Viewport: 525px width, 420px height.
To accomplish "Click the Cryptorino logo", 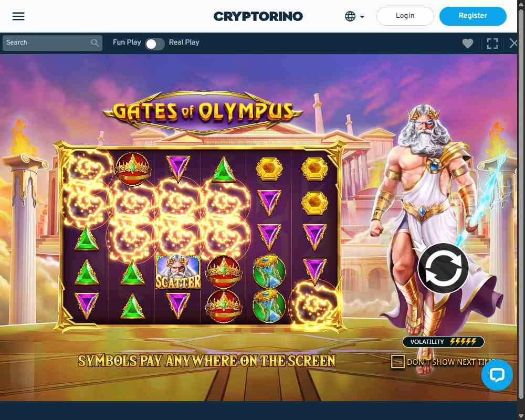I will pyautogui.click(x=258, y=16).
